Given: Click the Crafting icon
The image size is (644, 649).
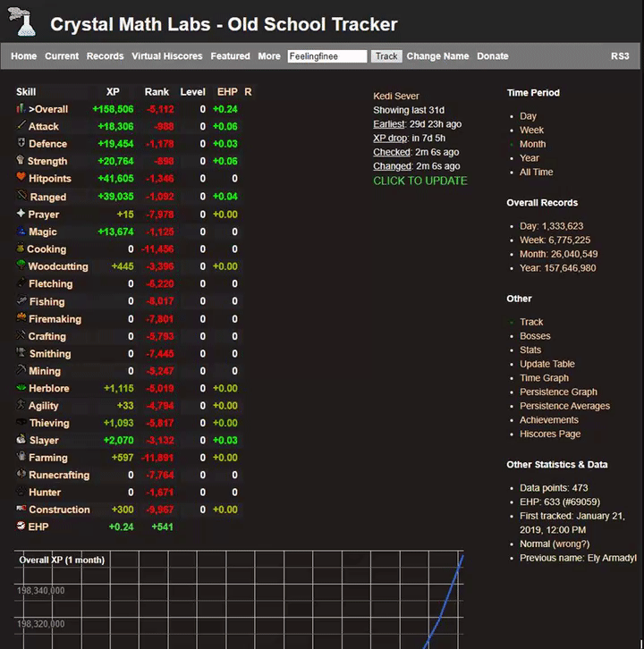Looking at the screenshot, I should click(x=21, y=335).
